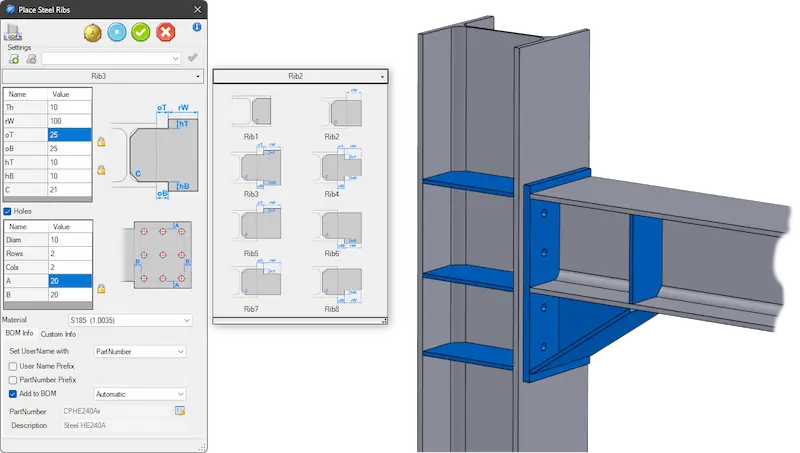Cancel with the red X octagon button
This screenshot has height=453, width=800.
tap(165, 32)
